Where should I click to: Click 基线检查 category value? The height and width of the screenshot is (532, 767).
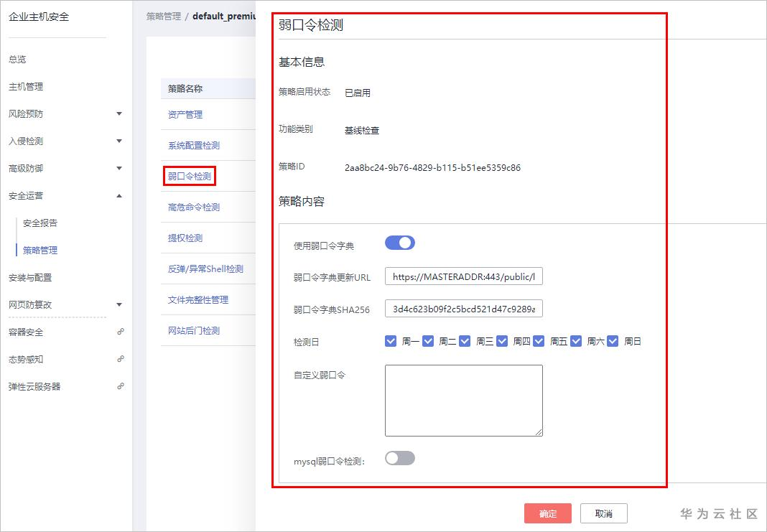pos(362,131)
